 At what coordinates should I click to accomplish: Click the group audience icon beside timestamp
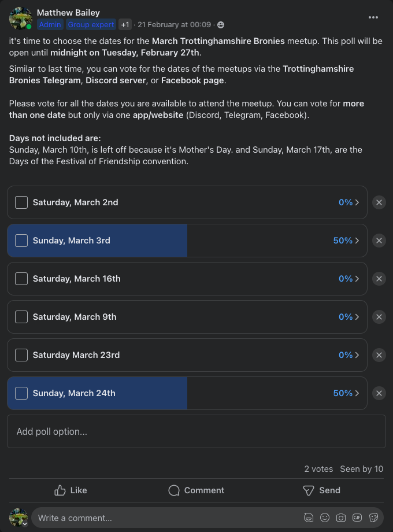tap(221, 25)
